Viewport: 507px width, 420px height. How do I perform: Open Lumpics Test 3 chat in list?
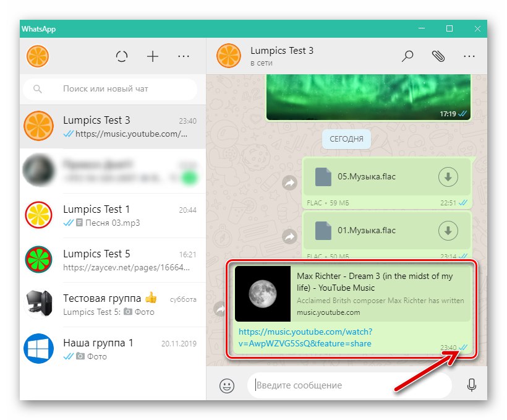113,127
